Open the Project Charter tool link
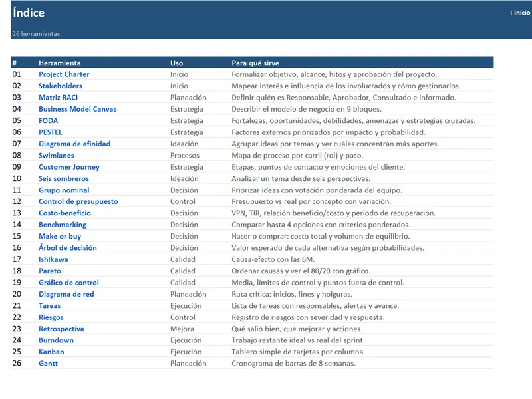 (64, 74)
